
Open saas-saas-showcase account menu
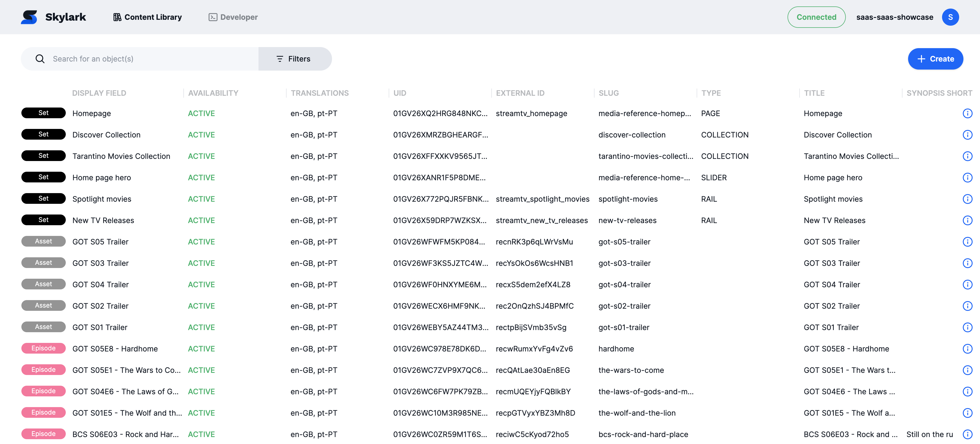coord(894,17)
